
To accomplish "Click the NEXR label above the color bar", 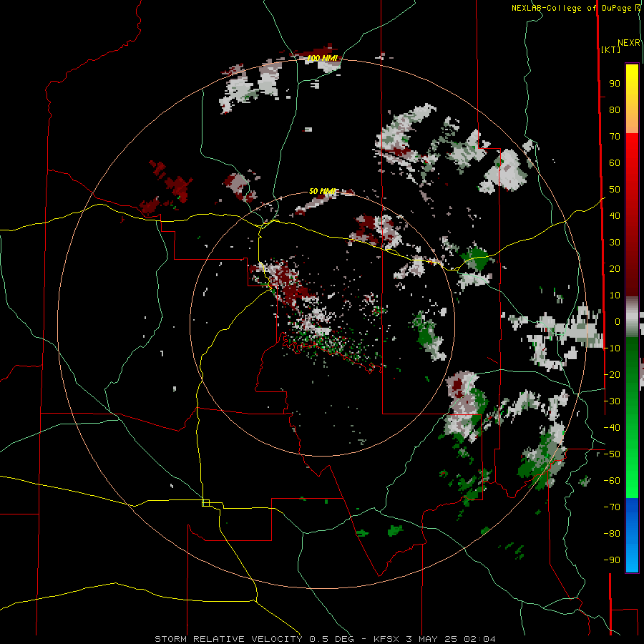I will click(x=629, y=43).
